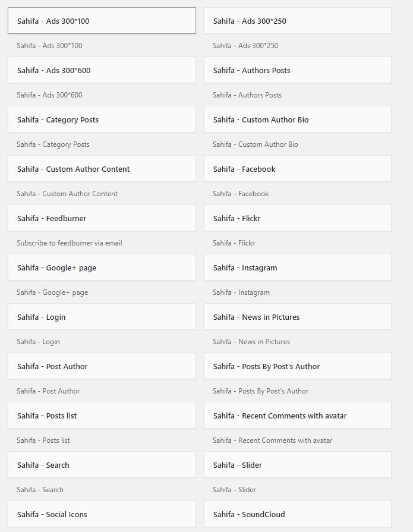The image size is (413, 532).
Task: Select the Sahifa - Authors Posts widget
Action: [x=297, y=70]
